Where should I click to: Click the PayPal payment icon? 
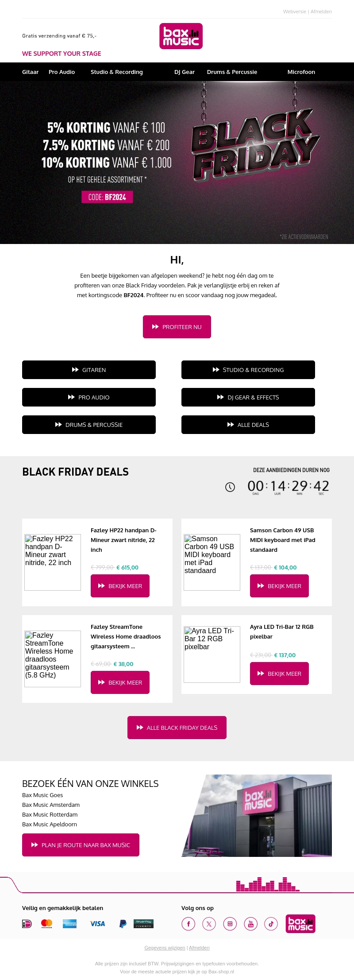[123, 924]
